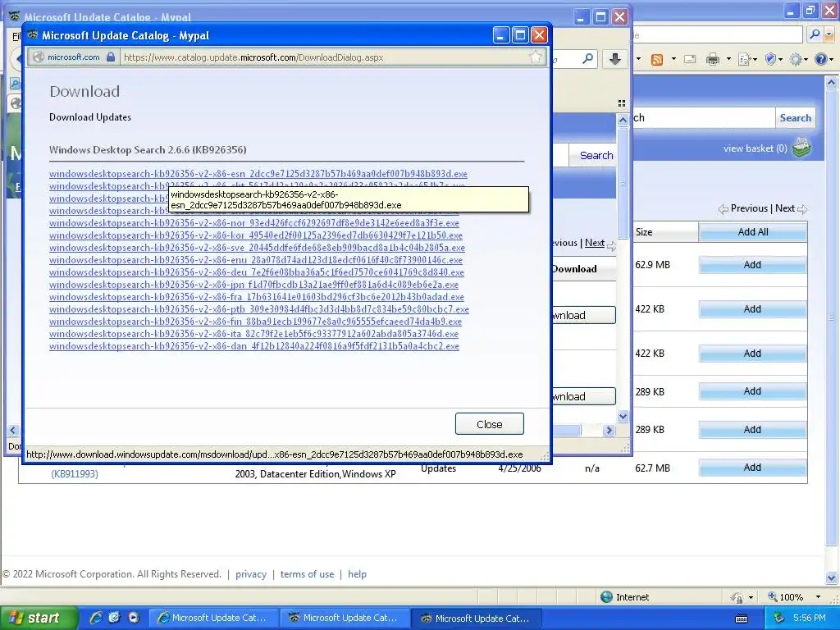Open the zoom level dropdown arrow
This screenshot has width=840, height=630.
click(x=818, y=597)
